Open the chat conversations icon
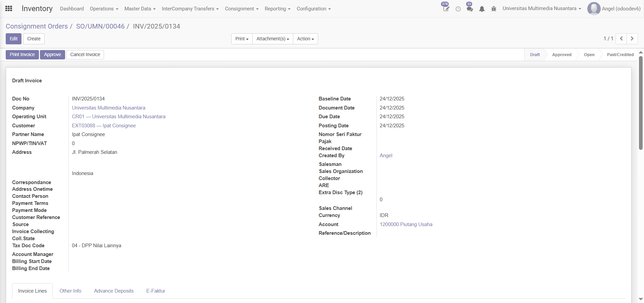644x303 pixels. click(x=469, y=9)
